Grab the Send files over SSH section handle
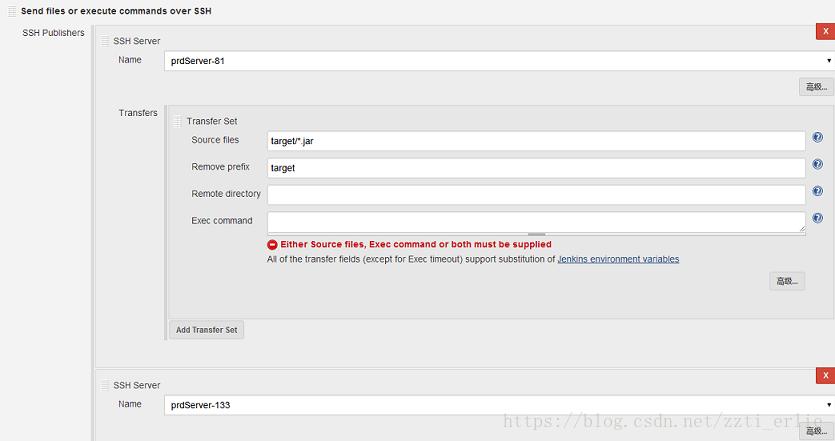This screenshot has height=441, width=835. (12, 10)
